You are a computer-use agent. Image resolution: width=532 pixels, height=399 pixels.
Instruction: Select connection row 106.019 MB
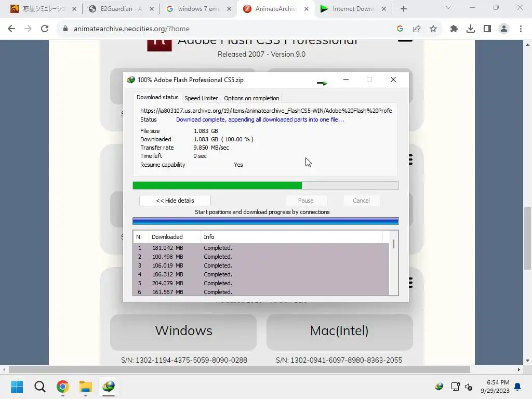261,265
